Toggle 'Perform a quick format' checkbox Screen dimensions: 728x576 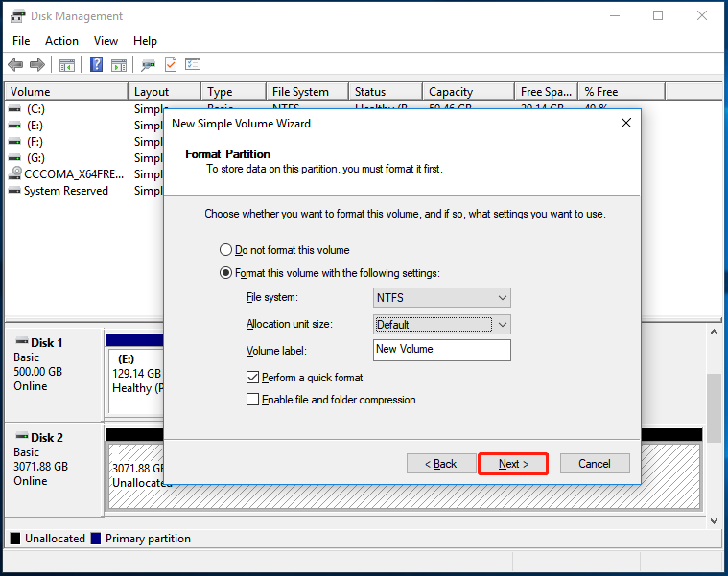[252, 378]
